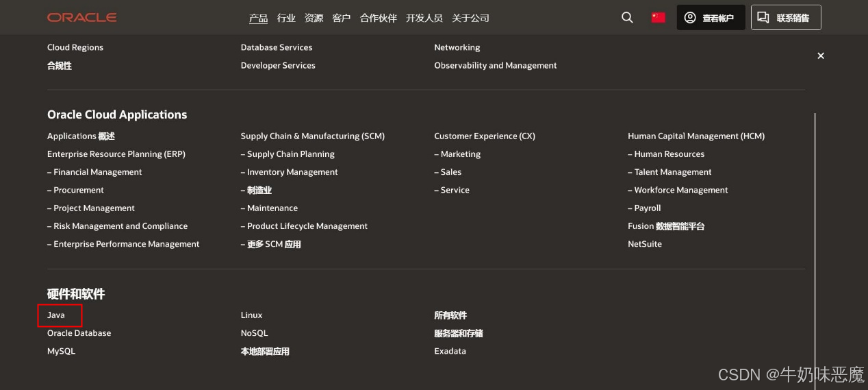Image resolution: width=868 pixels, height=390 pixels.
Task: Open 所有软件 link
Action: click(x=450, y=315)
